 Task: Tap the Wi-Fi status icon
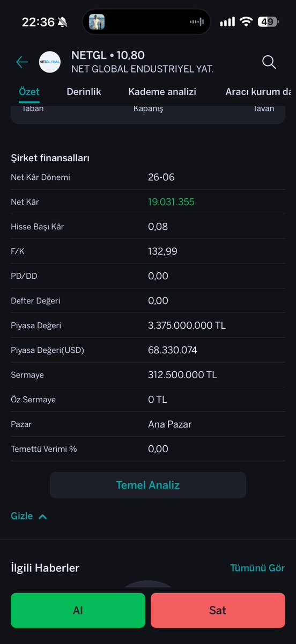[x=246, y=22]
